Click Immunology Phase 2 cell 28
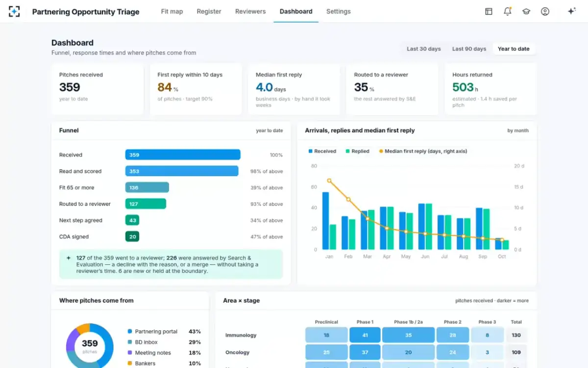This screenshot has height=368, width=588. pos(453,335)
